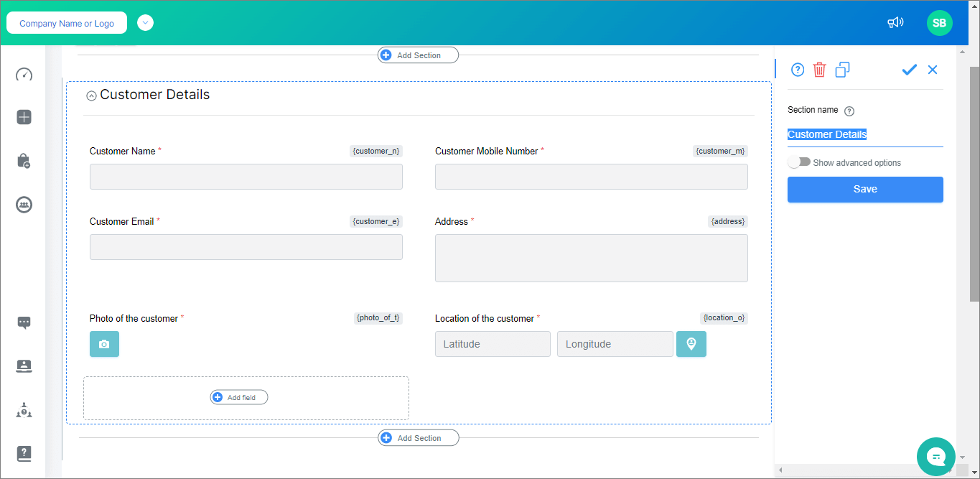
Task: Click the plus-square icon in the sidebar
Action: click(24, 117)
